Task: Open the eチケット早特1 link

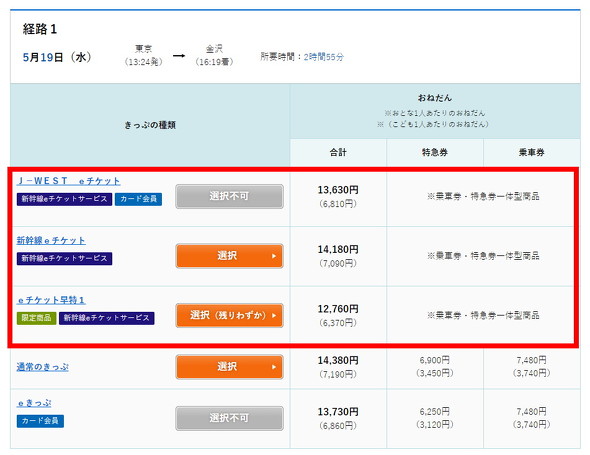Action: 51,300
